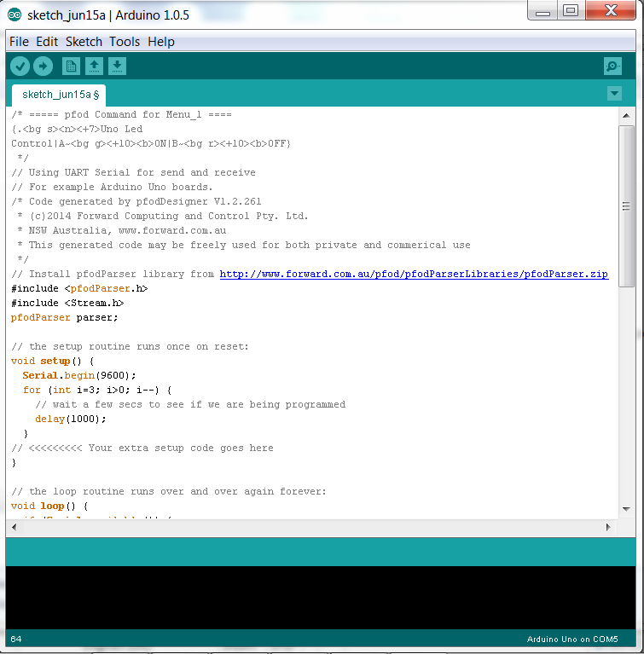Image resolution: width=644 pixels, height=654 pixels.
Task: Click the 'NSW Australia, www.forward.com.au' comment line
Action: click(x=122, y=231)
